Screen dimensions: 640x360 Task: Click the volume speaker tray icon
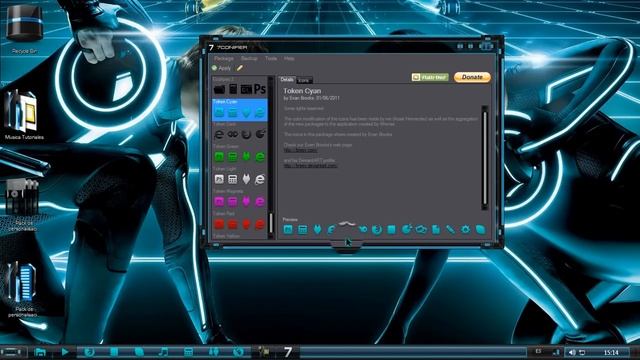572,352
